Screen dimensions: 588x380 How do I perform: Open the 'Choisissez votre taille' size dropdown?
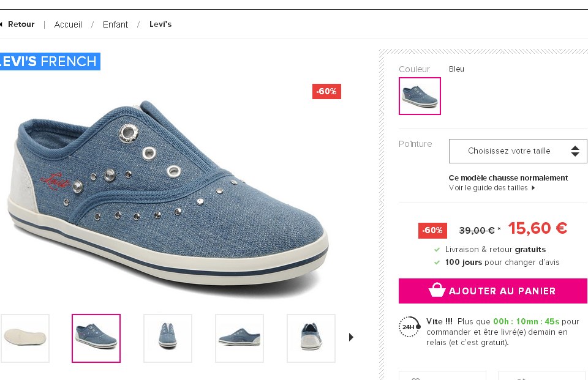pos(518,151)
